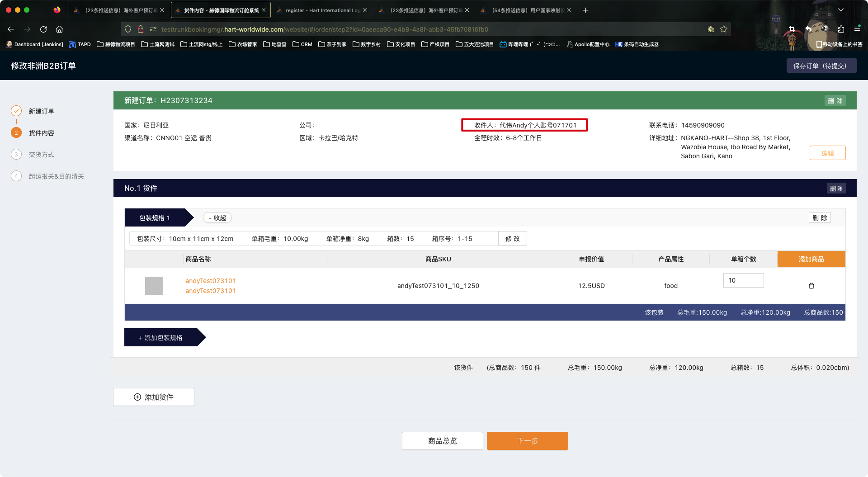Expand the tab list chevron

841,10
